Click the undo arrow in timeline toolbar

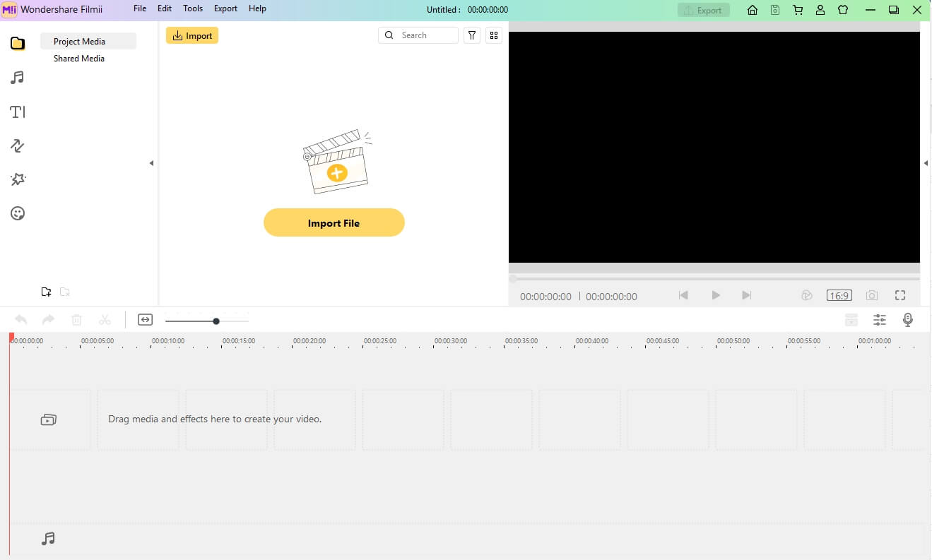click(21, 320)
